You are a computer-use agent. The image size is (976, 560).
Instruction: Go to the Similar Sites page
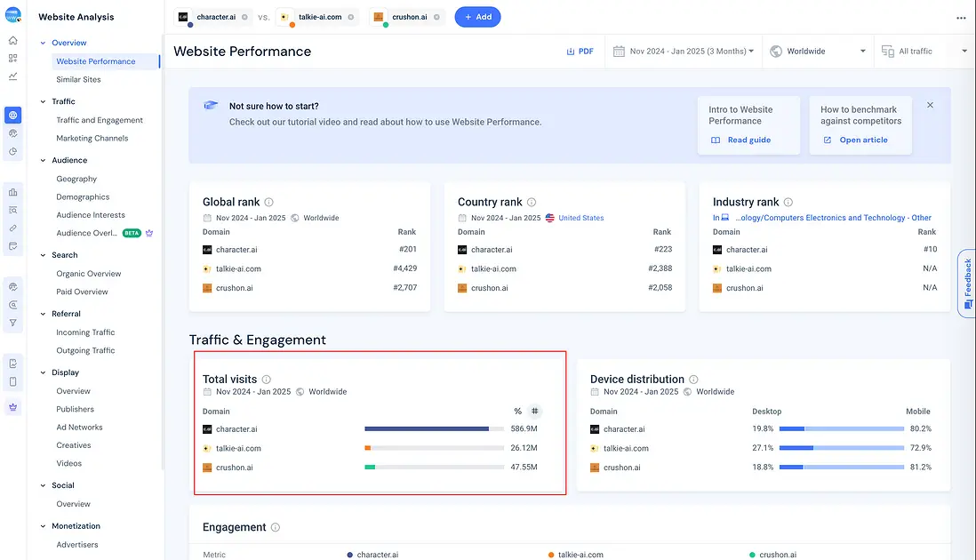[78, 79]
